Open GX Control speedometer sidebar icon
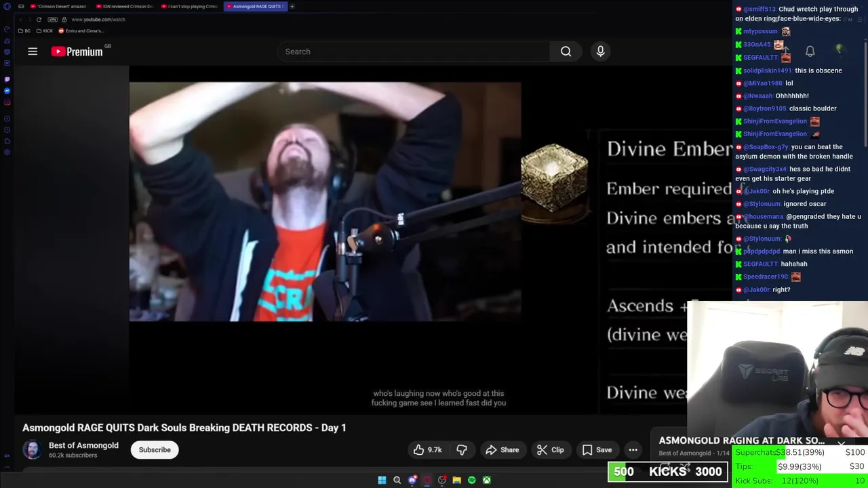Viewport: 868px width, 488px height. coord(7,30)
